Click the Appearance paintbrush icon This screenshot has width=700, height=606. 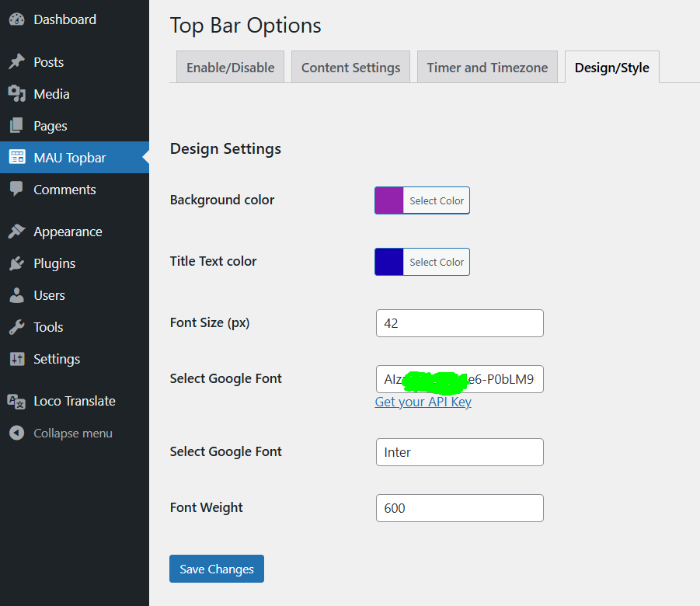coord(17,231)
